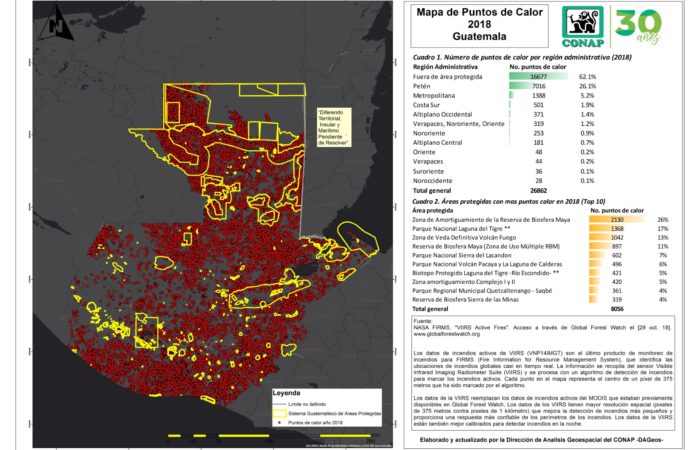Viewport: 700px width, 450px height.
Task: Click the Fuente label in the notes
Action: coord(423,321)
